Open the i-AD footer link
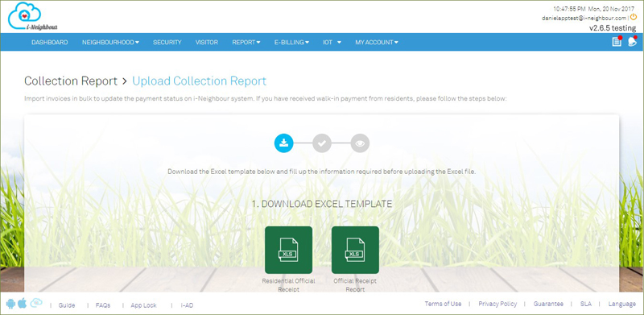 [187, 305]
